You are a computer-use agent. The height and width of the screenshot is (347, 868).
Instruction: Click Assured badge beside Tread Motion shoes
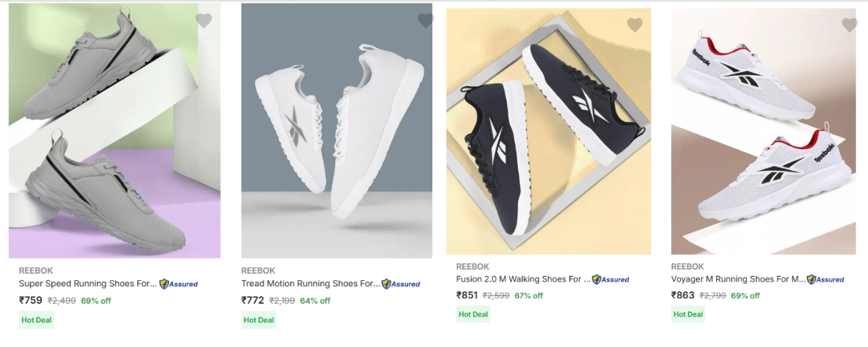pos(401,284)
